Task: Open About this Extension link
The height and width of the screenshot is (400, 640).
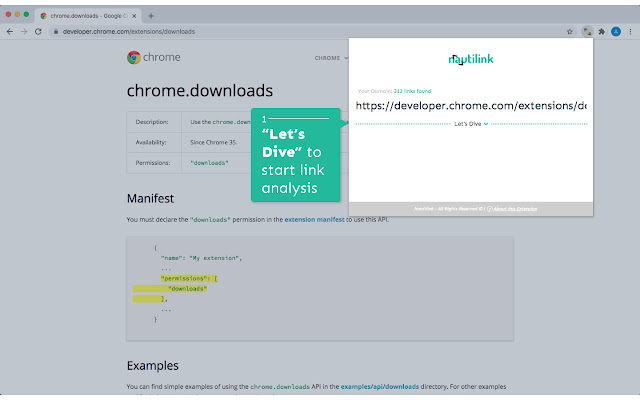Action: point(515,209)
